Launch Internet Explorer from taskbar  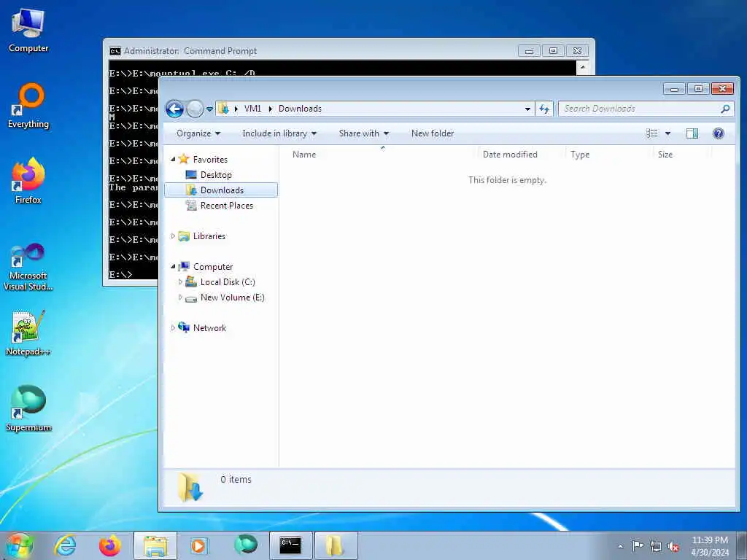[65, 545]
